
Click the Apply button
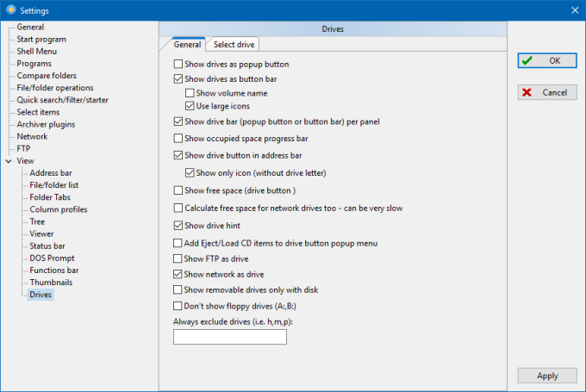547,376
